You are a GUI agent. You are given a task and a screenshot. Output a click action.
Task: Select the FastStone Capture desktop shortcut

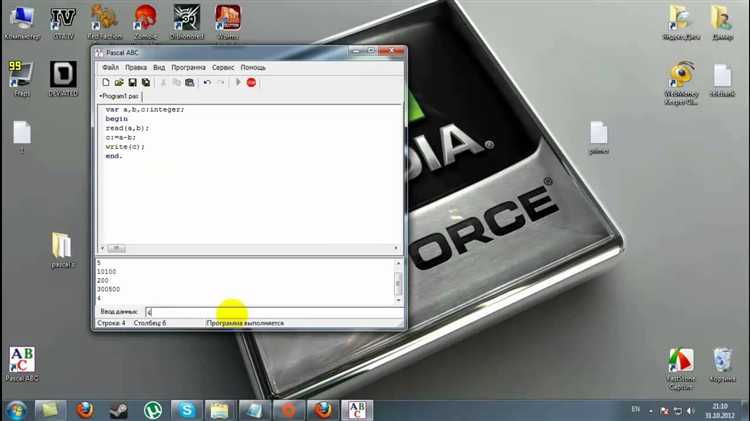pyautogui.click(x=681, y=369)
